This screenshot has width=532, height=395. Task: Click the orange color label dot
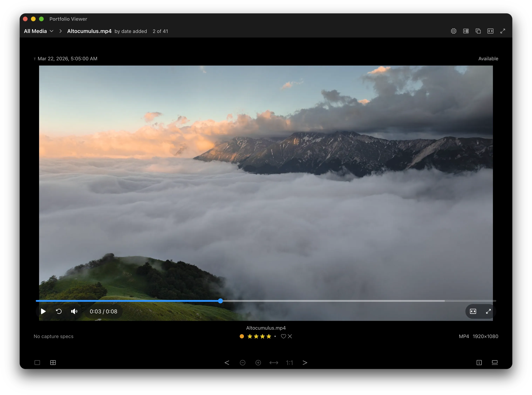242,336
